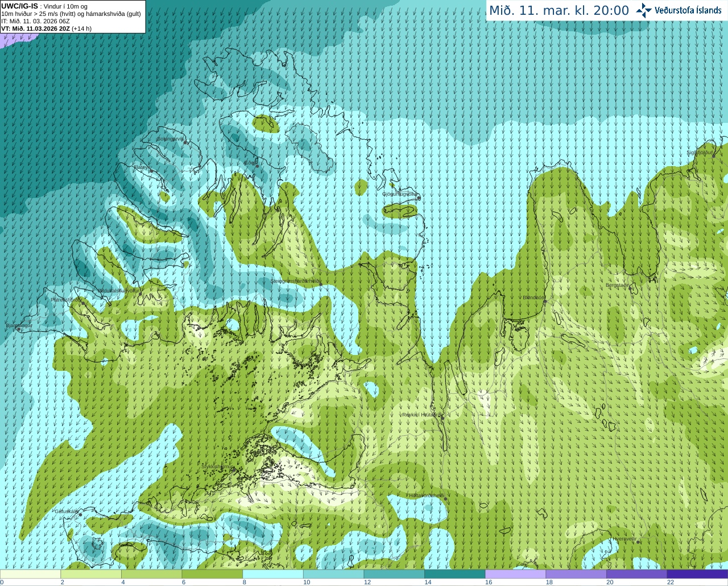Click the Bíldudalsflugvöllur station label

pos(118,290)
